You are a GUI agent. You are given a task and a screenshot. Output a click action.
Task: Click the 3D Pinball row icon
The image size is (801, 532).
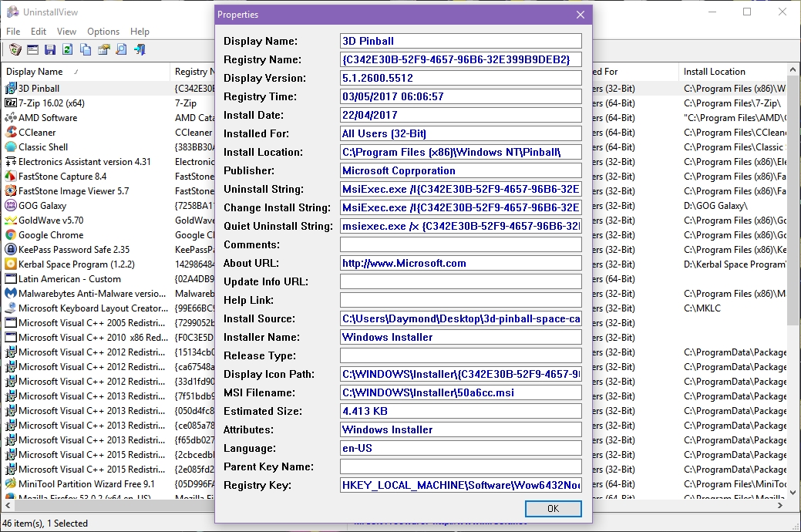pyautogui.click(x=11, y=89)
